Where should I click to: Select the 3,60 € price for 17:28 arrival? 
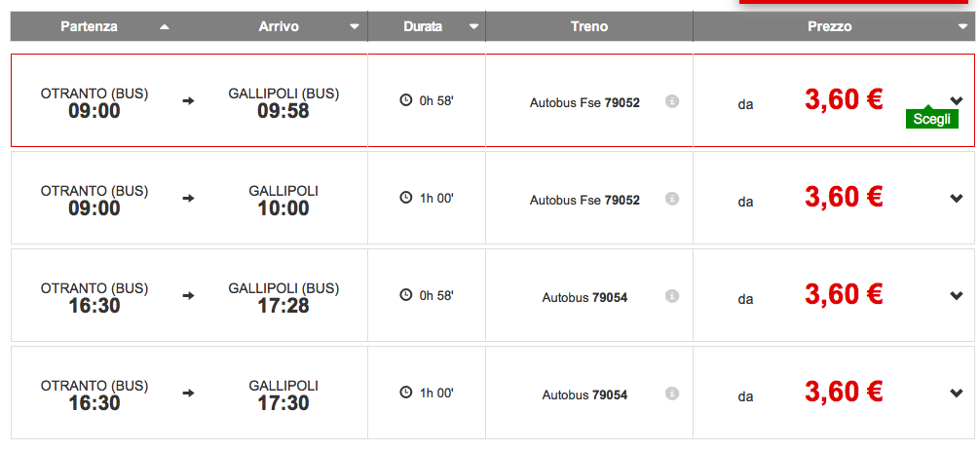843,294
